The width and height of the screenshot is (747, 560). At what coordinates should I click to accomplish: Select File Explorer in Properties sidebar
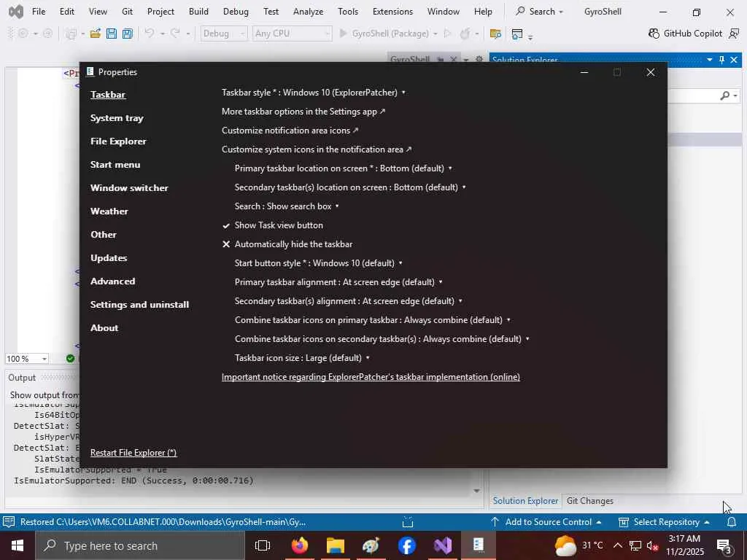point(118,141)
